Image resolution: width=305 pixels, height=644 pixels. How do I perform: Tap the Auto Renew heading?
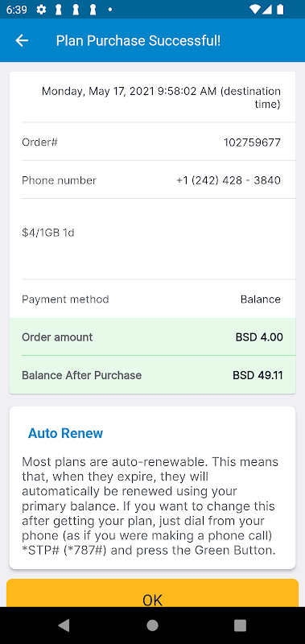[65, 433]
